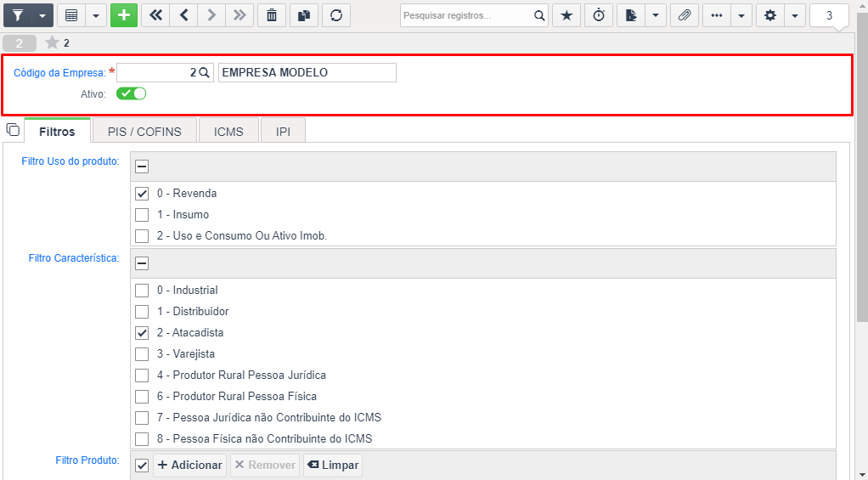
Task: Expand dropdown next to ellipsis button
Action: [741, 15]
